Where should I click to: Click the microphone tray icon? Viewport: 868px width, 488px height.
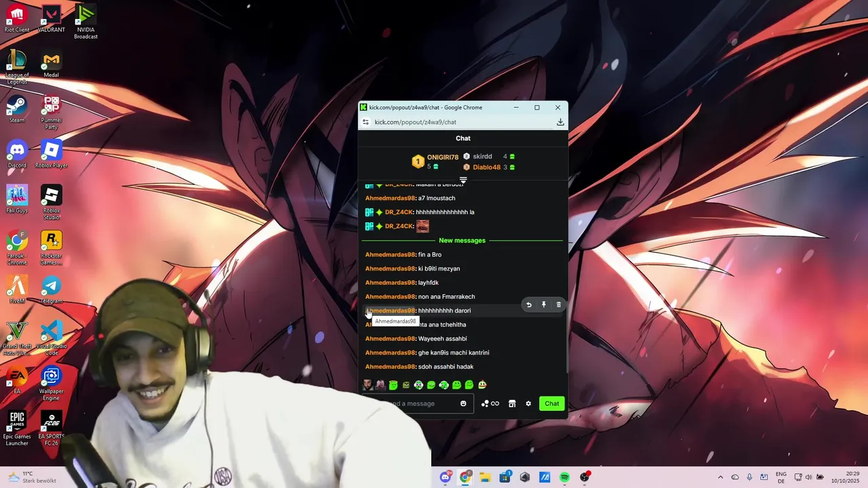[749, 477]
